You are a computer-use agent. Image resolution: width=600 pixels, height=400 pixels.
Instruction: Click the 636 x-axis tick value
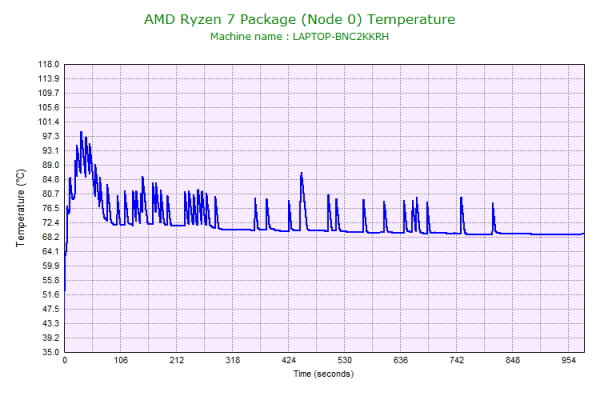(401, 360)
